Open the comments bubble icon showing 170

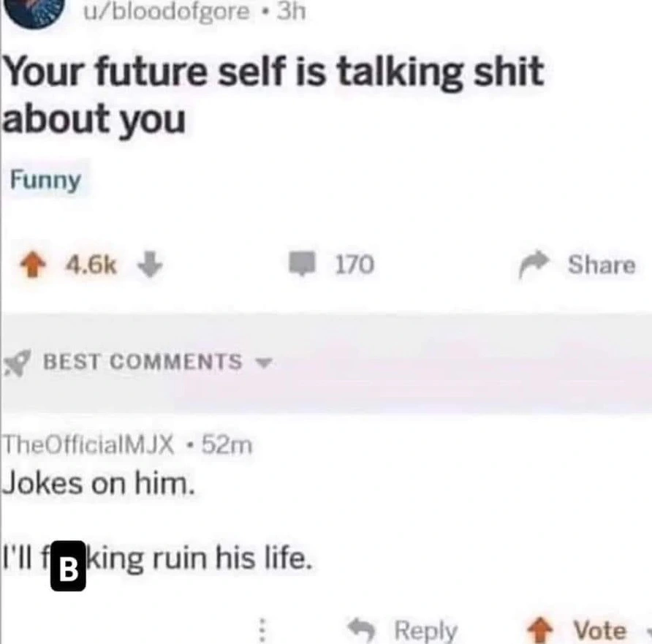click(x=303, y=264)
